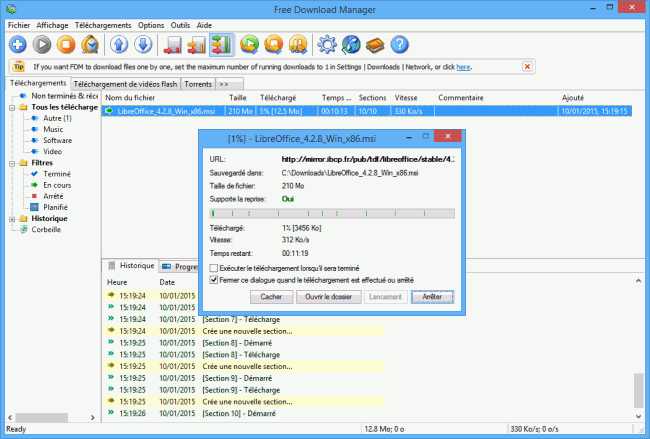The image size is (650, 439).
Task: Select light traffic mode red bar icon
Action: pos(172,44)
